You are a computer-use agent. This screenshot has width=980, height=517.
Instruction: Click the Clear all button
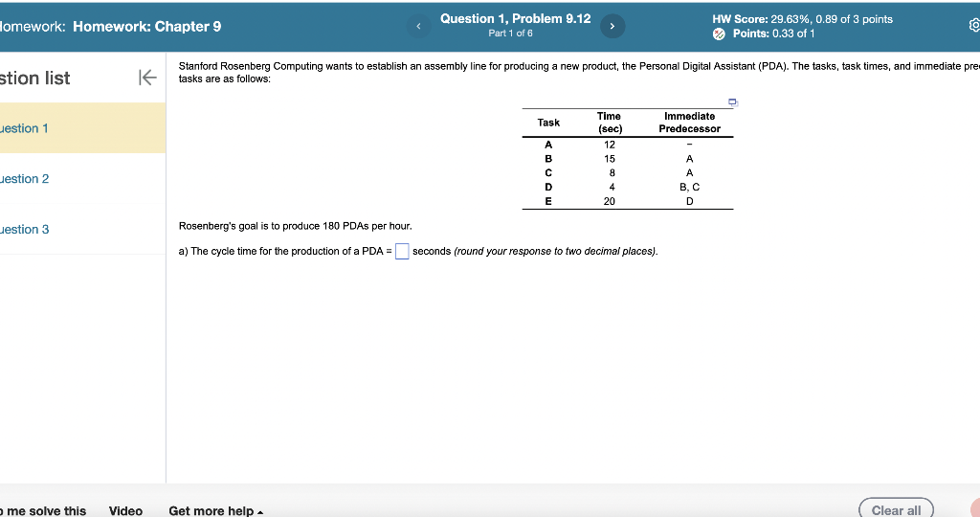pyautogui.click(x=896, y=509)
